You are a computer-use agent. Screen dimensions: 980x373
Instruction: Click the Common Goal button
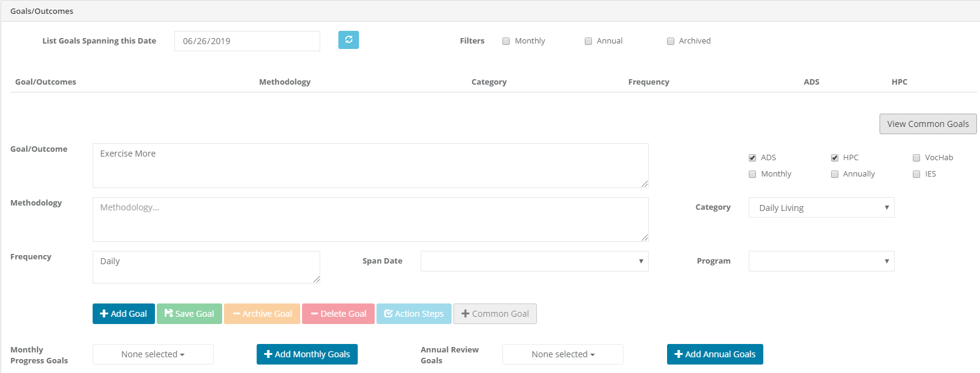(x=495, y=314)
